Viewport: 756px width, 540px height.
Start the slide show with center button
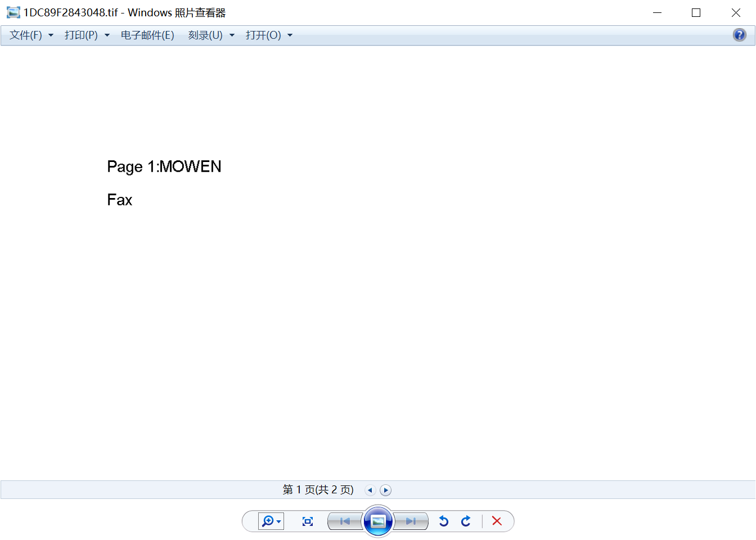click(378, 521)
